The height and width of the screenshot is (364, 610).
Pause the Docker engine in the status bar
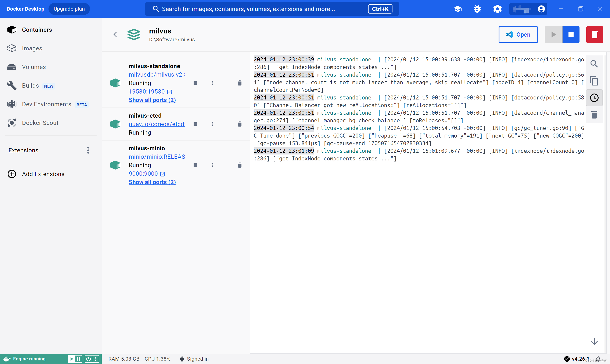pyautogui.click(x=79, y=359)
